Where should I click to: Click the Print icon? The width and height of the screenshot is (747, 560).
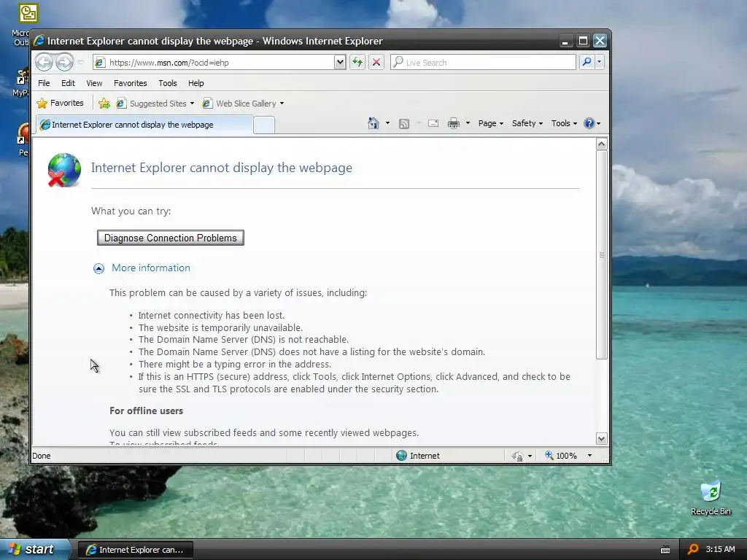point(454,123)
